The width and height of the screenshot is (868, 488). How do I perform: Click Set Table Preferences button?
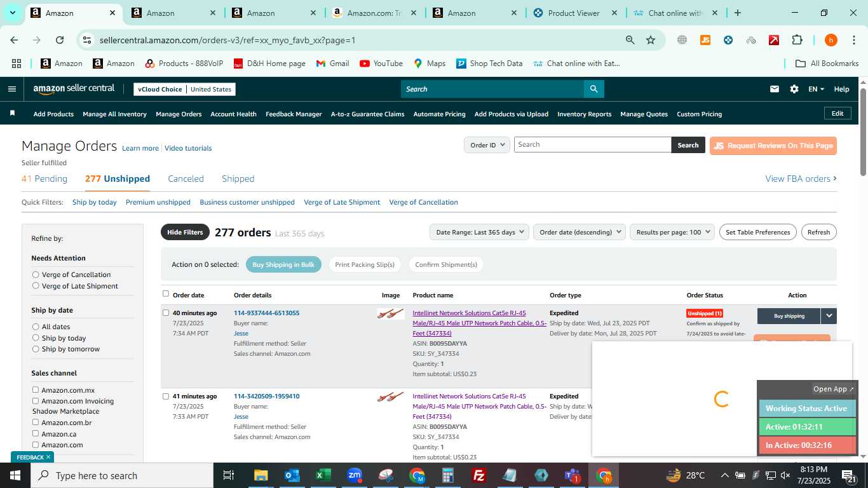tap(757, 232)
